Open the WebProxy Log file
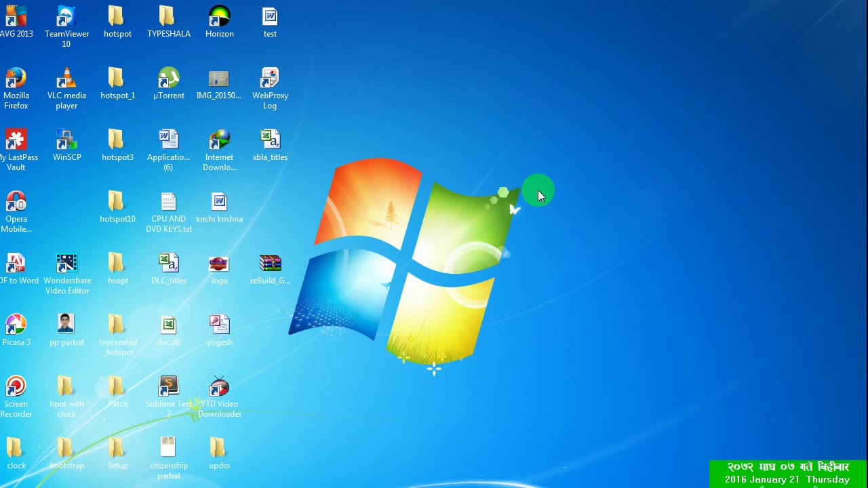Image resolution: width=868 pixels, height=488 pixels. click(x=270, y=88)
